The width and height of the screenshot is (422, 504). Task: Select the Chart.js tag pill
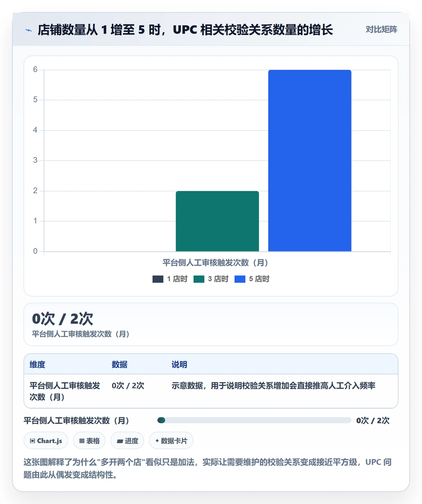coord(46,441)
